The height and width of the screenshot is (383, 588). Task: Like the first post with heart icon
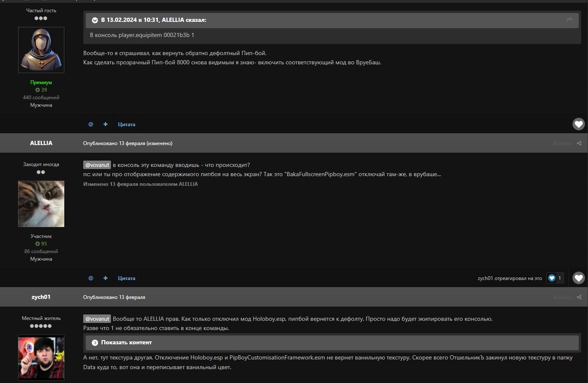coord(578,124)
